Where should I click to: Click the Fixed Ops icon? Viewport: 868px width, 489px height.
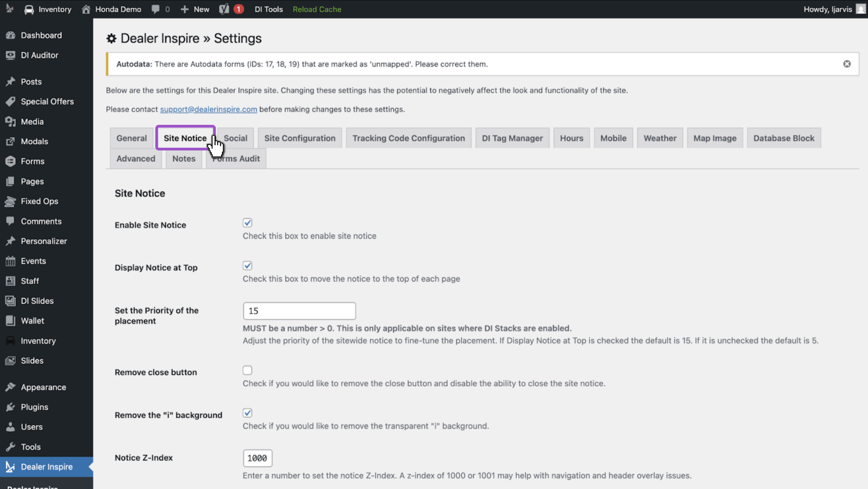tap(11, 201)
